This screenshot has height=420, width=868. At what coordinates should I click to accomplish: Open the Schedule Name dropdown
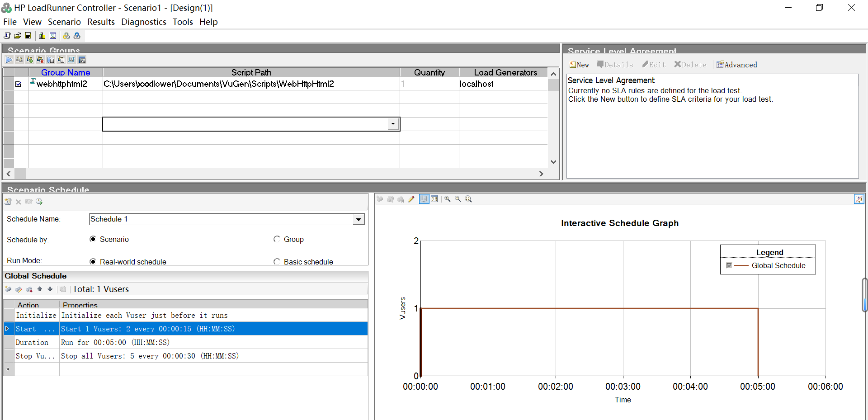point(359,219)
